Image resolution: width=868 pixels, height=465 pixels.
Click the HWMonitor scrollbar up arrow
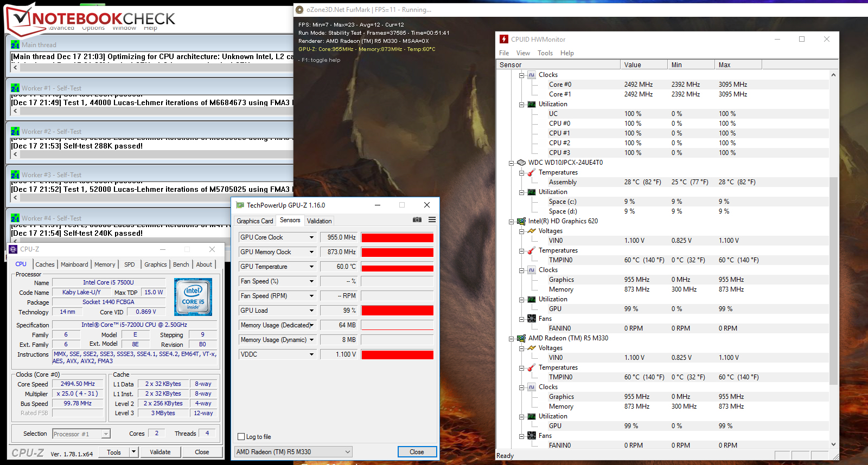pyautogui.click(x=834, y=74)
